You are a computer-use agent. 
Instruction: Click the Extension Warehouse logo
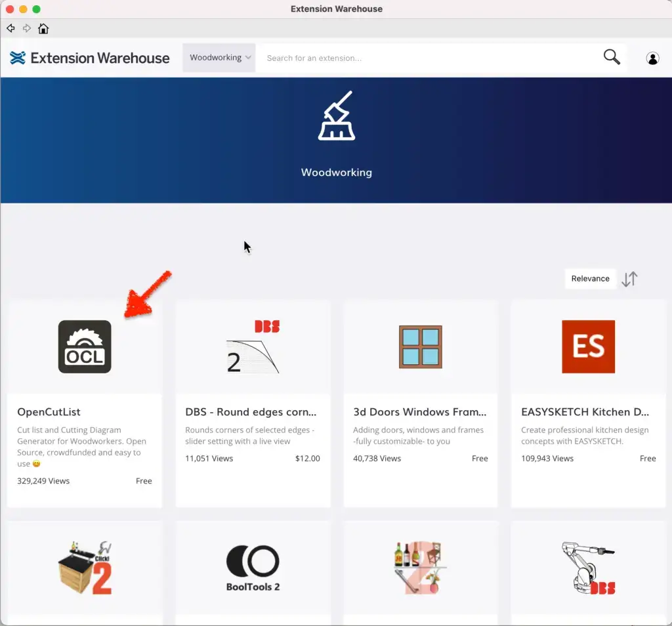click(89, 58)
